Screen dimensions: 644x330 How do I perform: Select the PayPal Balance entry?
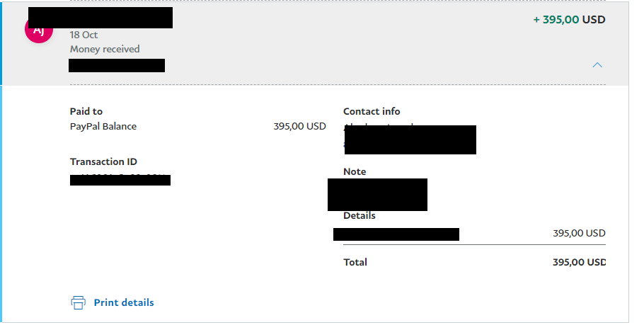coord(103,126)
